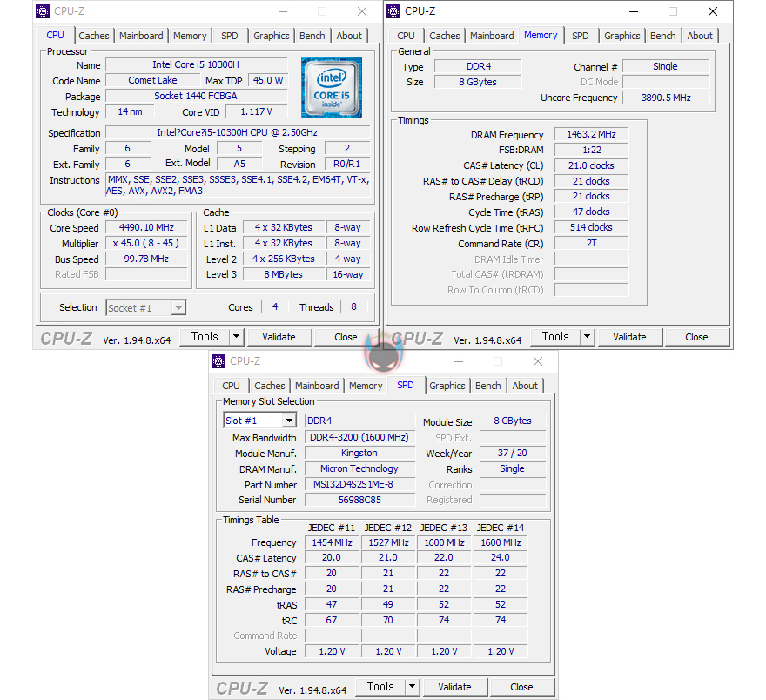This screenshot has width=766, height=700.
Task: Open About tab in the CPU window
Action: (x=349, y=36)
